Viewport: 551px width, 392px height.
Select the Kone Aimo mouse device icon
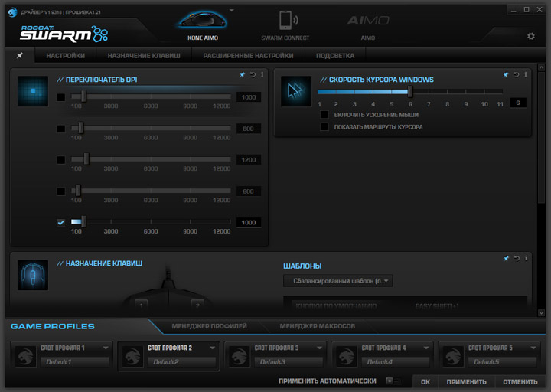pyautogui.click(x=202, y=20)
